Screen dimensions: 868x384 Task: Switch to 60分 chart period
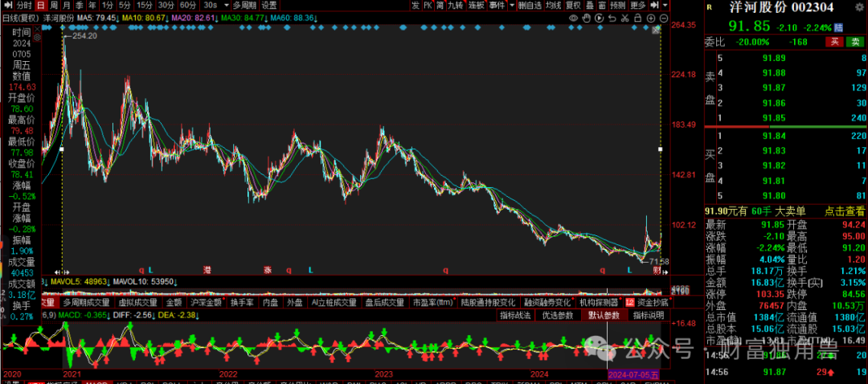188,5
